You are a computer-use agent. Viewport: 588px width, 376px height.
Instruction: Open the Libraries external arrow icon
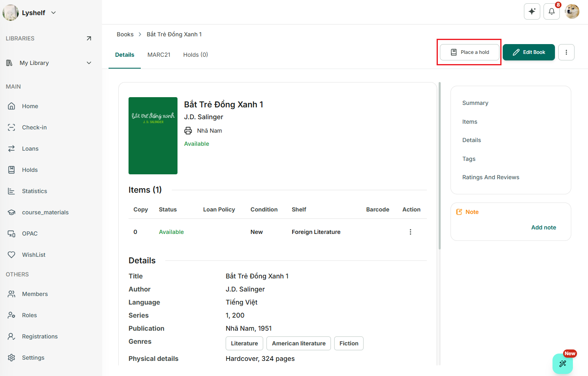pos(89,38)
